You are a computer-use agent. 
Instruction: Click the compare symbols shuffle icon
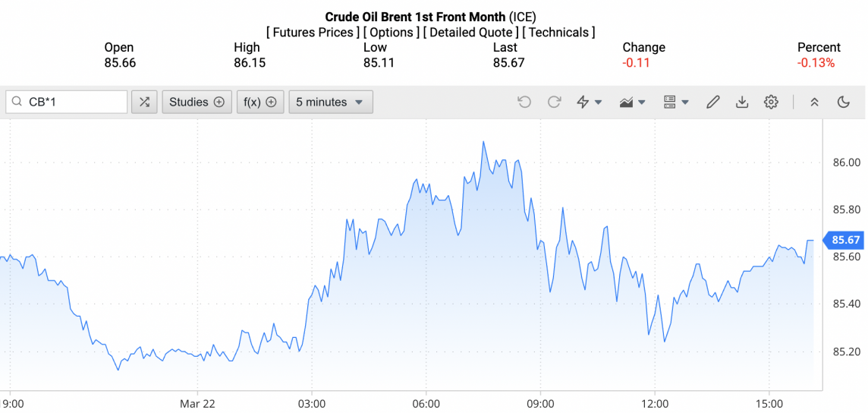[144, 102]
